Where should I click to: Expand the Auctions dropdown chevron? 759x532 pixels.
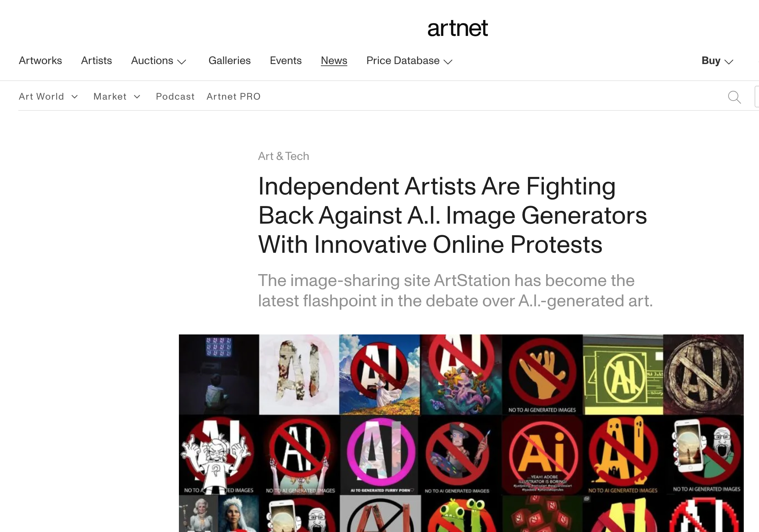coord(182,62)
